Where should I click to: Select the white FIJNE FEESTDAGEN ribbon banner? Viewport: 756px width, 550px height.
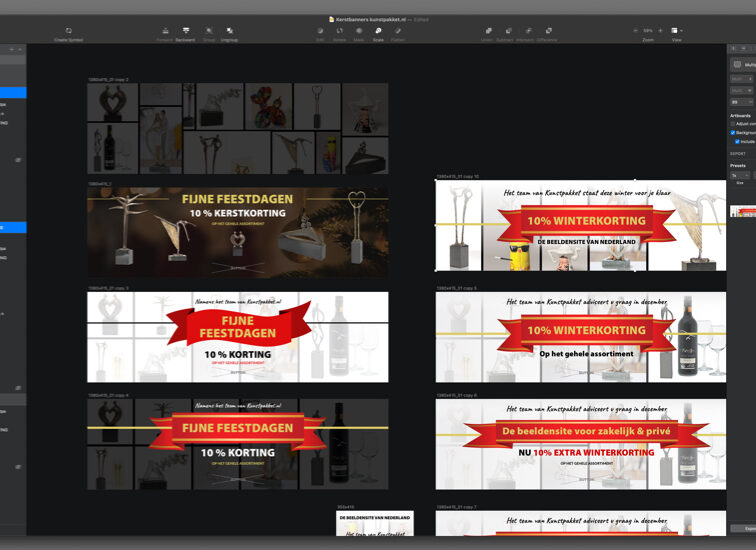[238, 337]
